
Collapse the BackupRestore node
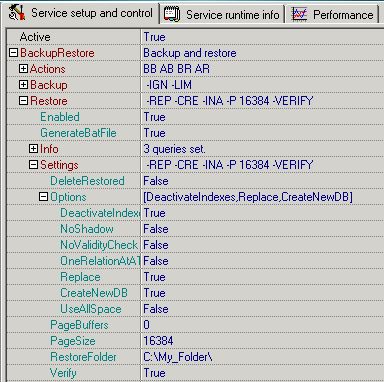pos(13,53)
